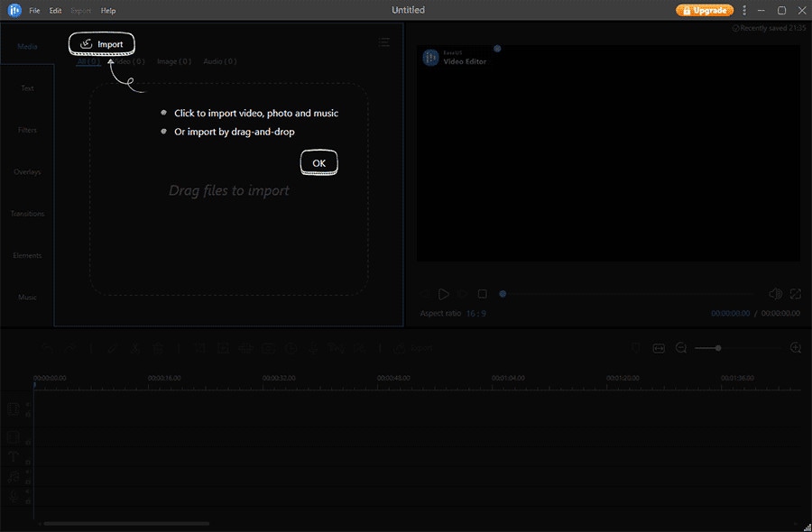The image size is (812, 532).
Task: Click the video track film icon
Action: (x=14, y=410)
